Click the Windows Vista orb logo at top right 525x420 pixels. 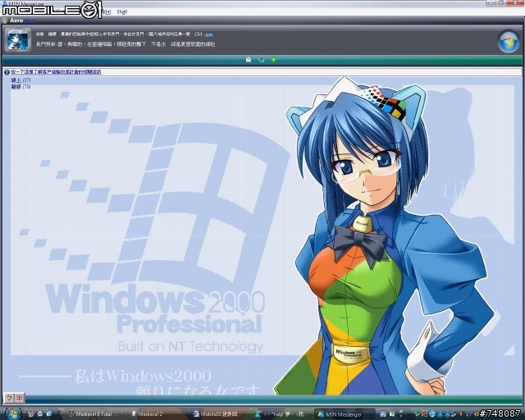tap(509, 41)
